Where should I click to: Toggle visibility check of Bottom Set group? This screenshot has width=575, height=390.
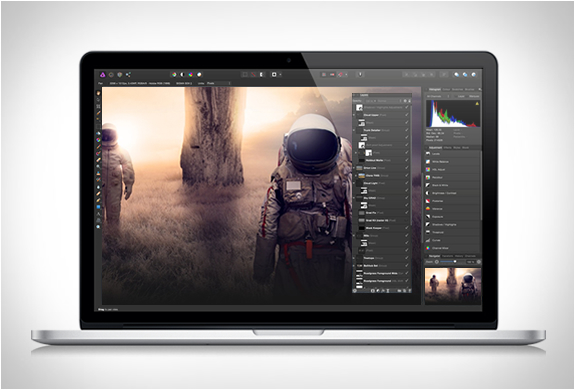click(x=407, y=265)
